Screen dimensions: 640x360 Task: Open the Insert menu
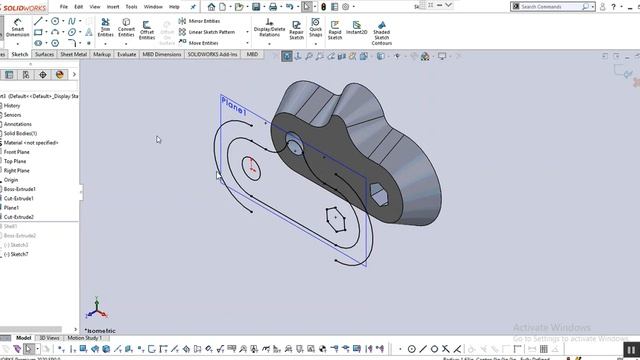point(113,7)
